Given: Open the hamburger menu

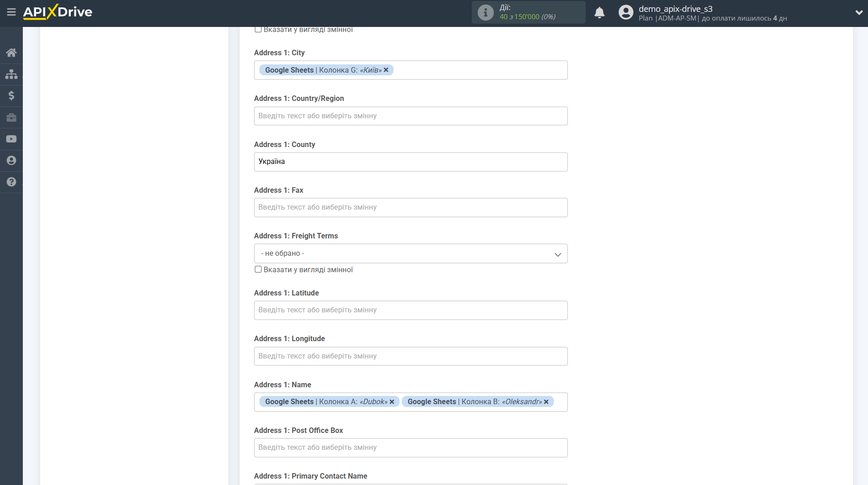Looking at the screenshot, I should coord(11,12).
